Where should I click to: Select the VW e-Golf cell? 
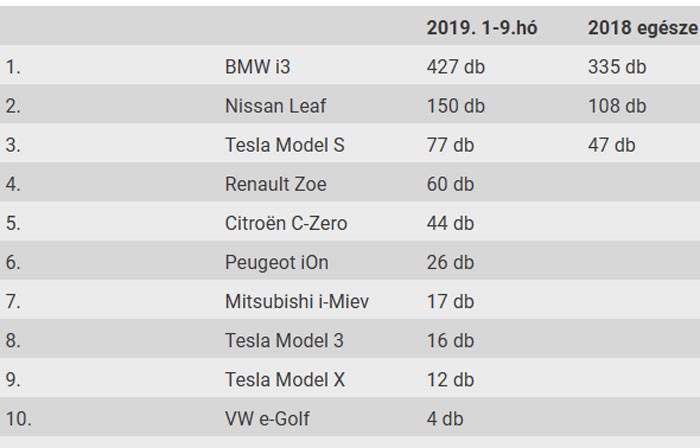(265, 418)
